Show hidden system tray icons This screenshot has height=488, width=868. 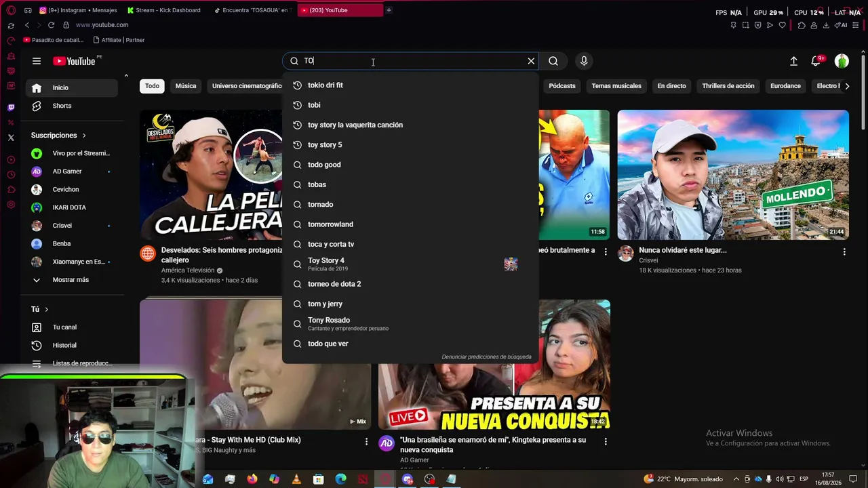pyautogui.click(x=736, y=479)
